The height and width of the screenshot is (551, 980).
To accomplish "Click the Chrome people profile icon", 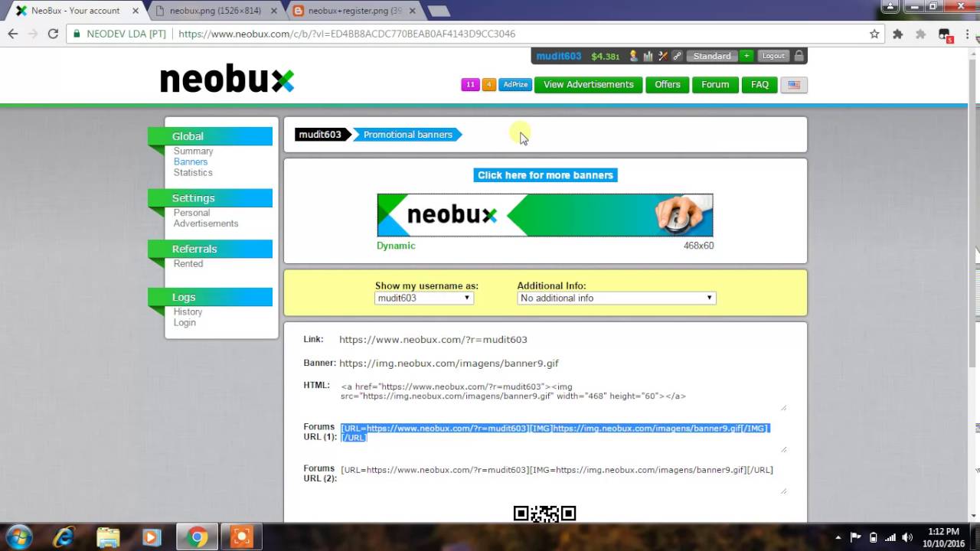I will (x=890, y=6).
